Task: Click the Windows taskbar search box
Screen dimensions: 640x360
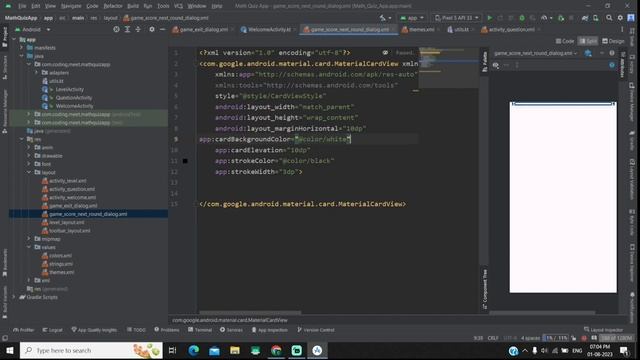Action: pos(91,350)
